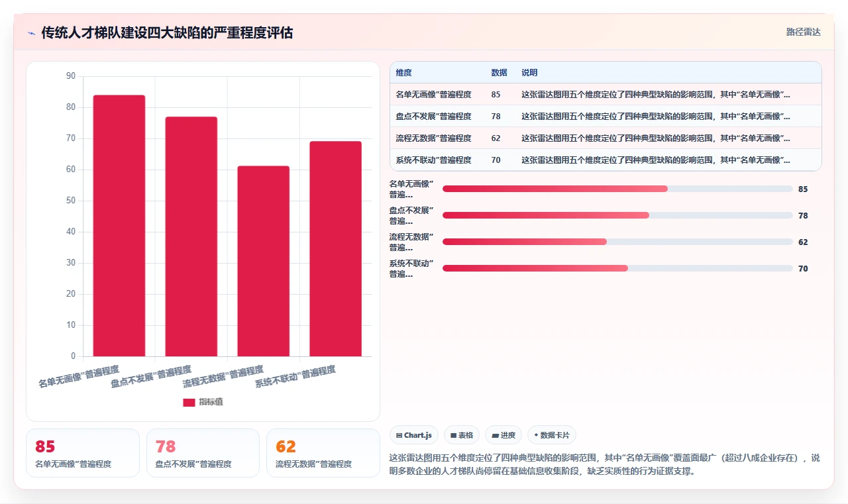The image size is (848, 504).
Task: Select table row 系统不联动"普遍程度
Action: click(x=606, y=160)
